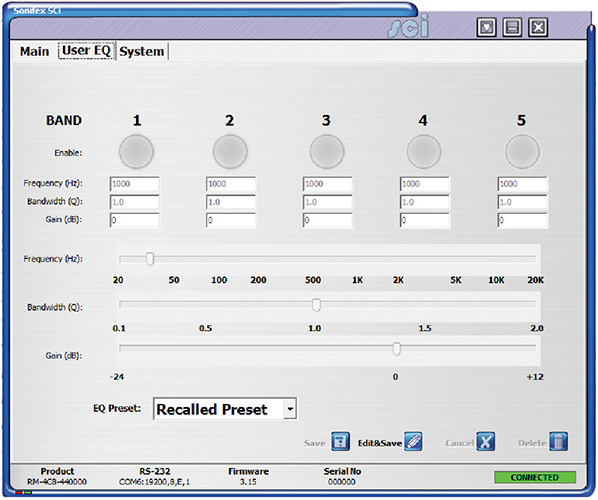Click the band 4 Frequency input field
Viewport: 598px width, 500px height.
pyautogui.click(x=425, y=184)
